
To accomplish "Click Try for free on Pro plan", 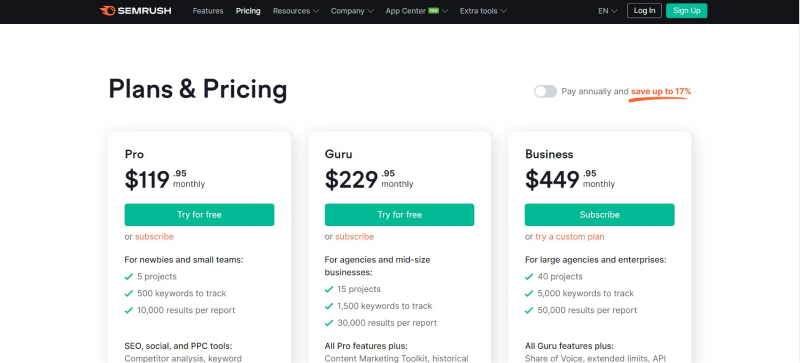I will (x=199, y=214).
